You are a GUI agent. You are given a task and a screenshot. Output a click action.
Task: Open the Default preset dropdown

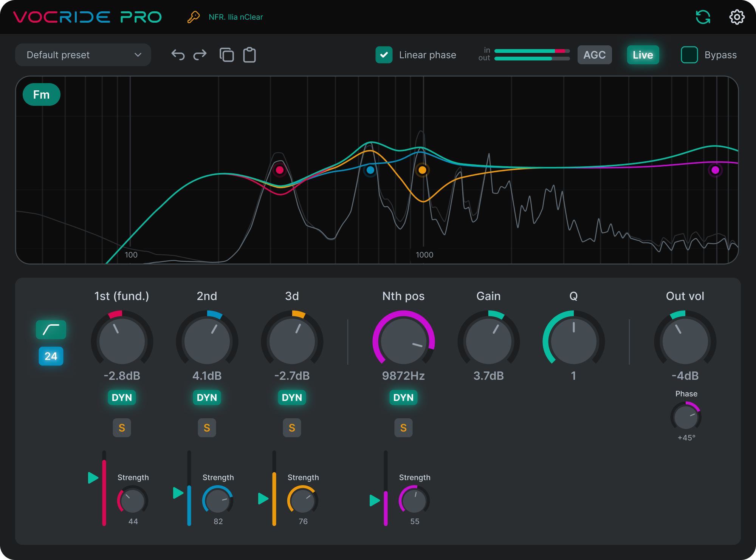click(x=83, y=55)
